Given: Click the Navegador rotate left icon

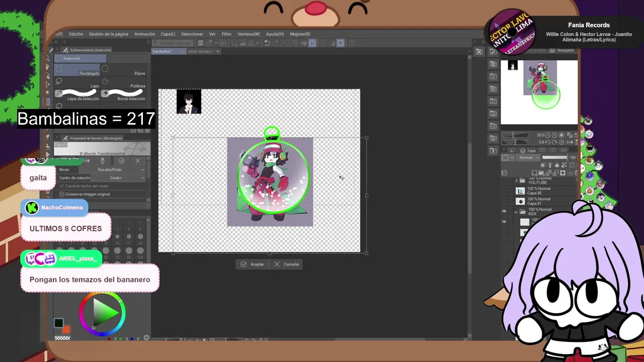Looking at the screenshot, I should pyautogui.click(x=548, y=142).
